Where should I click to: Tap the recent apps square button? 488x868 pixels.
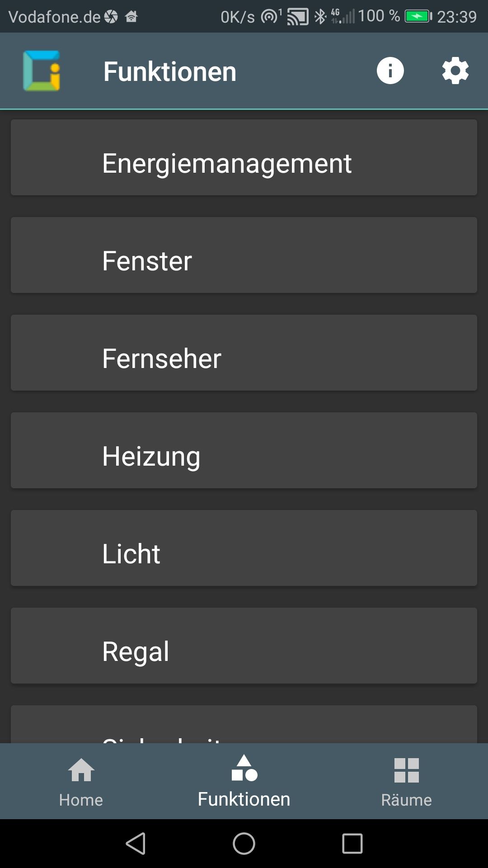click(352, 844)
